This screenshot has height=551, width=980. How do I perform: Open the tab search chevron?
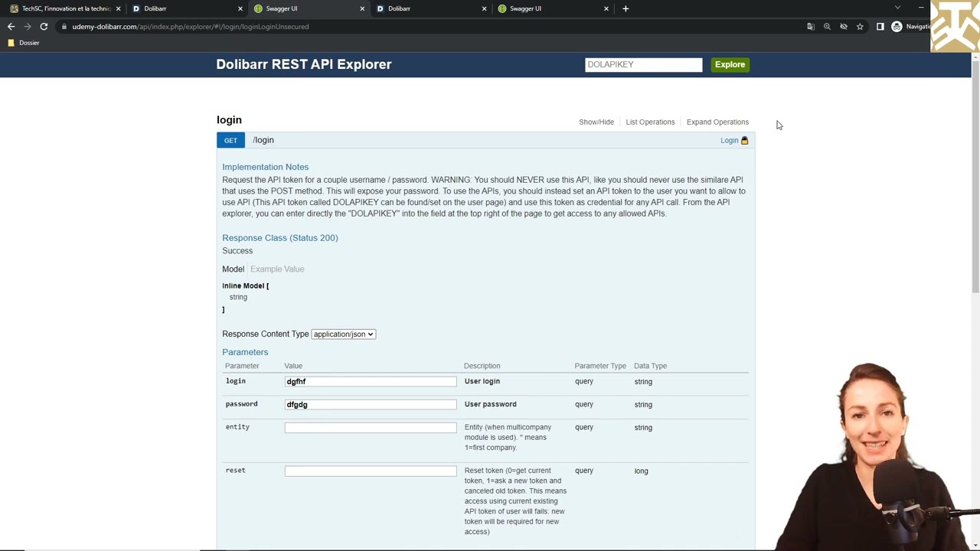[x=897, y=8]
